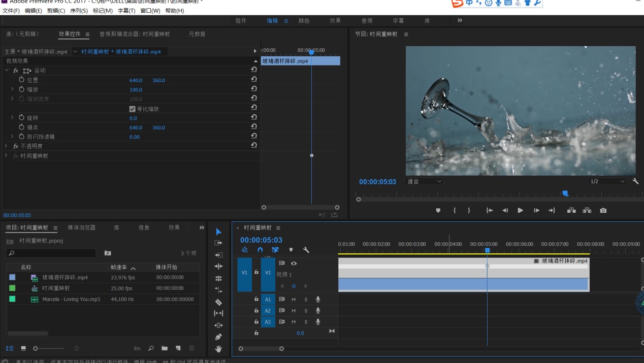The height and width of the screenshot is (363, 644).
Task: Uncheck the 等比缩放 checkbox
Action: click(x=133, y=109)
